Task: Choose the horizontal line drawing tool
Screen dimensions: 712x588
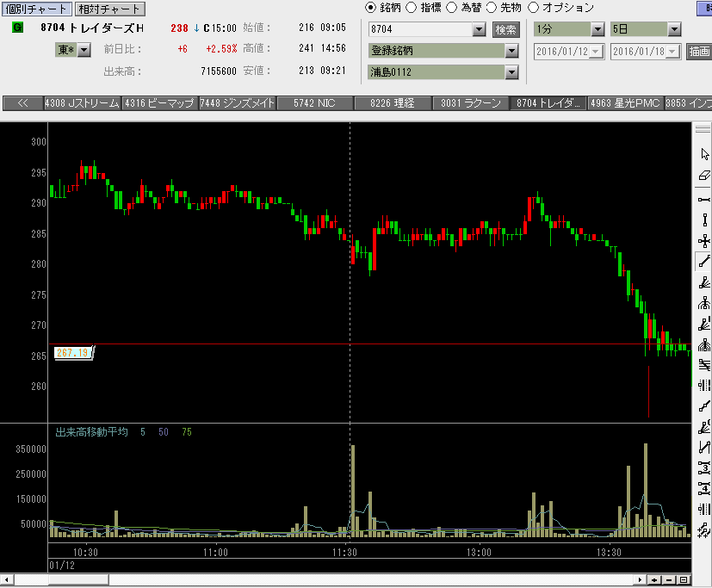Action: tap(704, 200)
